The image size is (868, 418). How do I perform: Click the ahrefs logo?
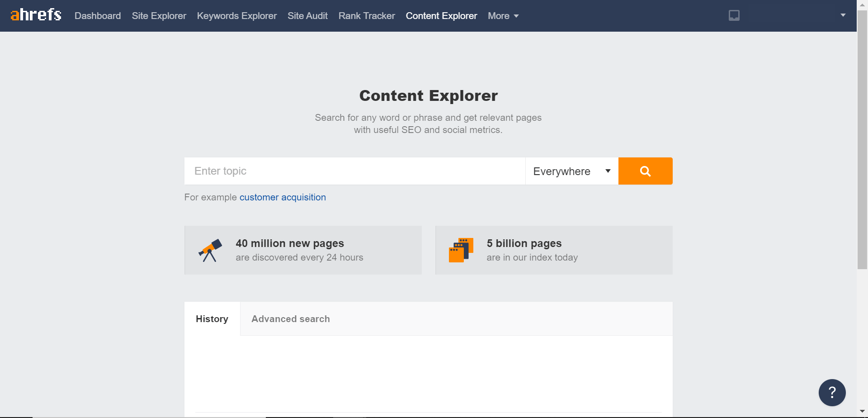coord(35,14)
